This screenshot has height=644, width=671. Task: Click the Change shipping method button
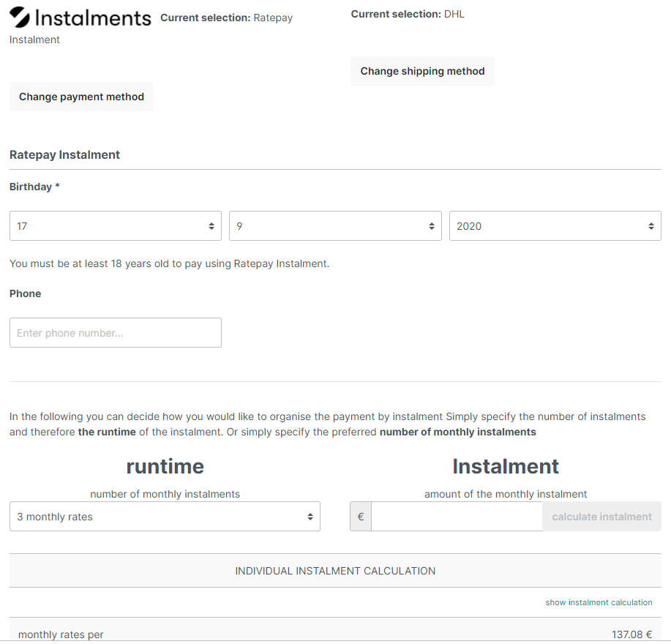click(422, 71)
